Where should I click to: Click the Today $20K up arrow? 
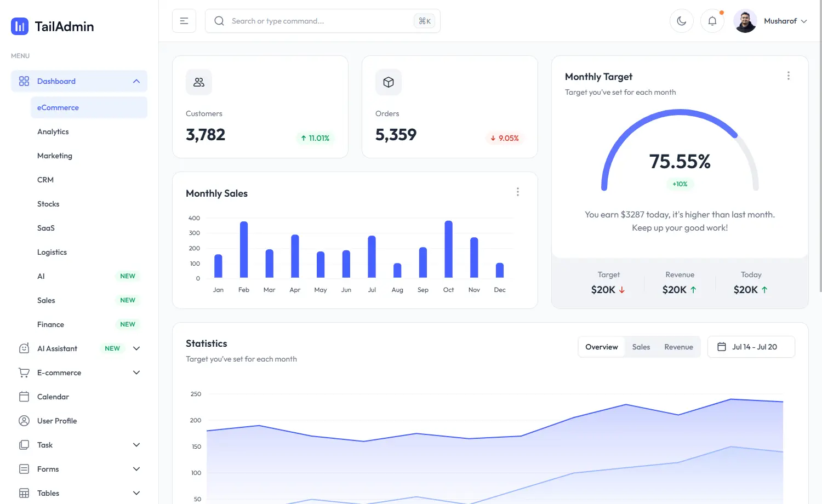pyautogui.click(x=764, y=290)
